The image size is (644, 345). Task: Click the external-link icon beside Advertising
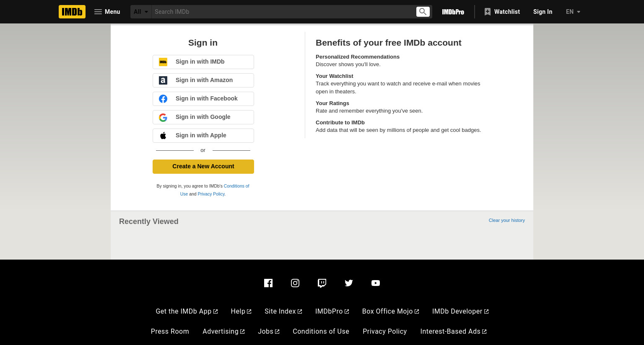[242, 332]
